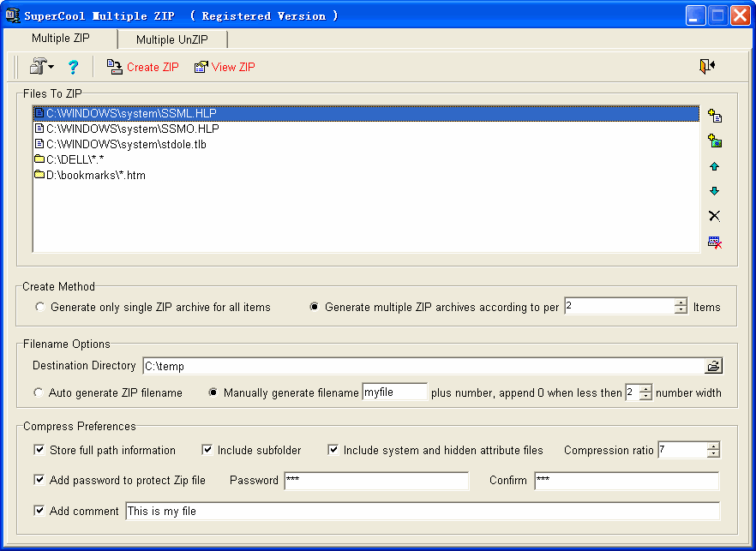Remove selected item with X icon
This screenshot has width=756, height=551.
[715, 216]
